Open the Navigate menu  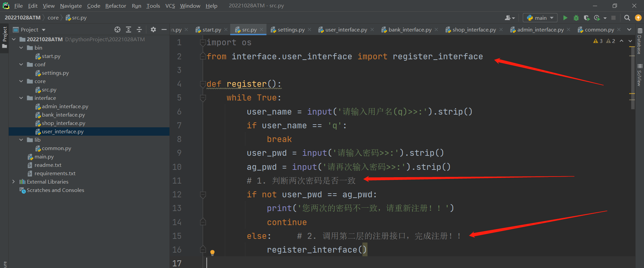click(71, 6)
